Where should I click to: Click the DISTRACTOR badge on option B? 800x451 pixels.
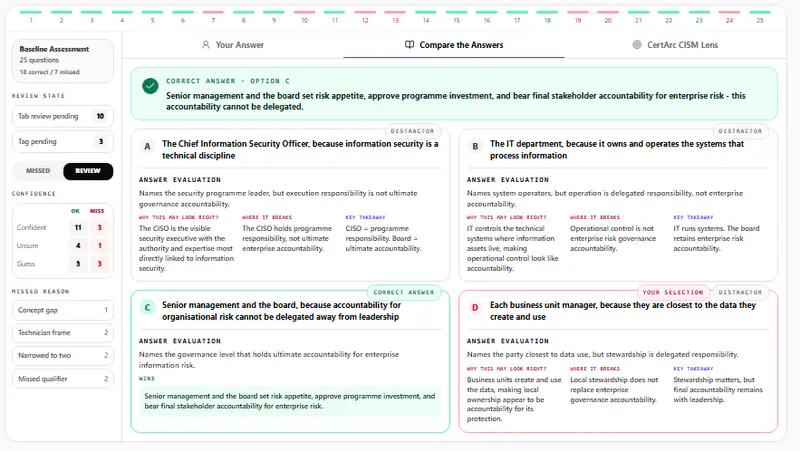point(740,131)
